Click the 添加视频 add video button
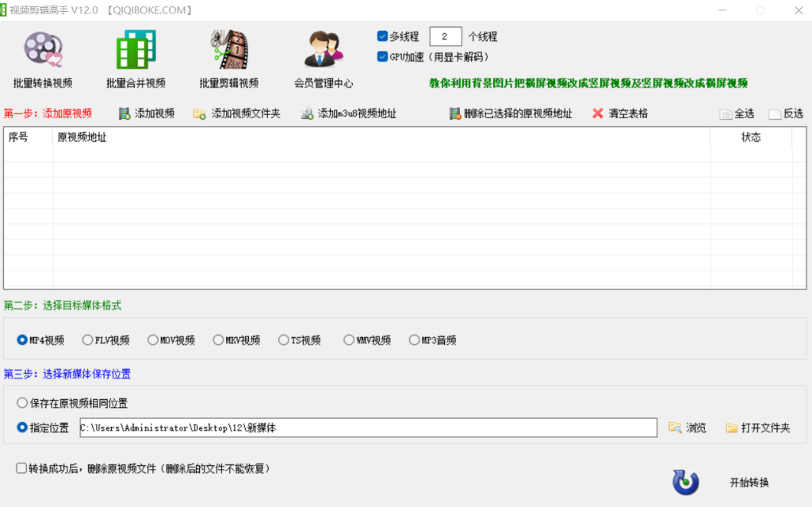 click(147, 113)
